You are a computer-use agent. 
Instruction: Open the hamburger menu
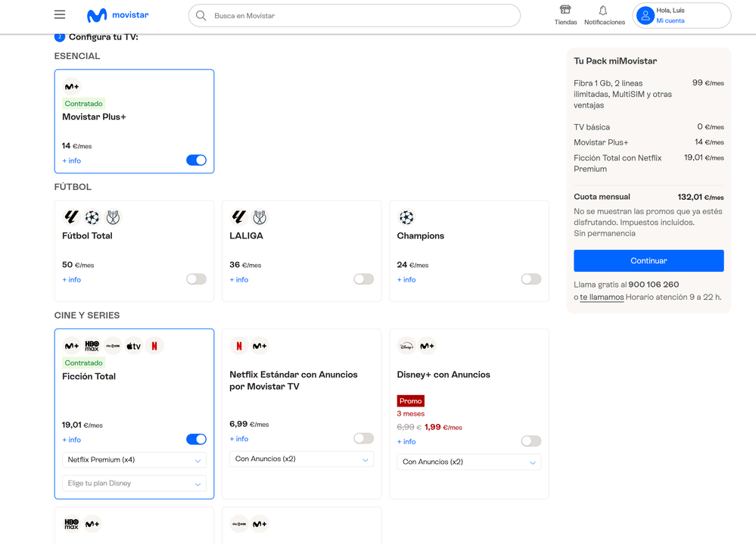[60, 15]
